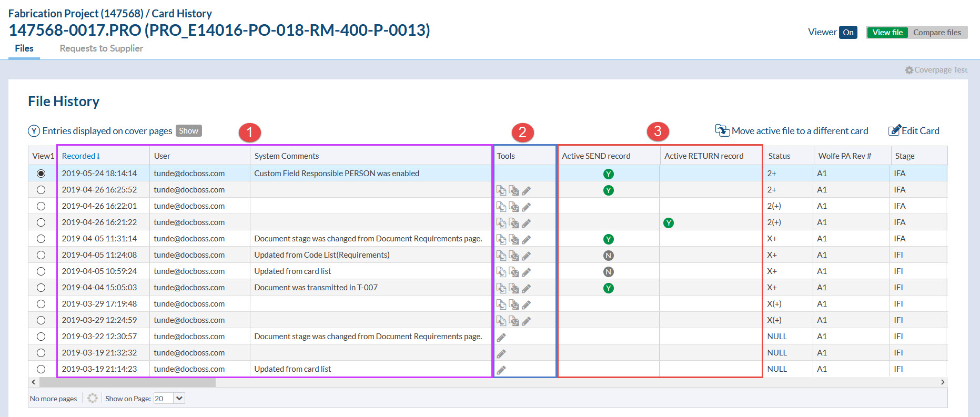Click the green Y icon in the 2019-04-04 15:05:03 row
Viewport: 980px width, 417px height.
[609, 288]
